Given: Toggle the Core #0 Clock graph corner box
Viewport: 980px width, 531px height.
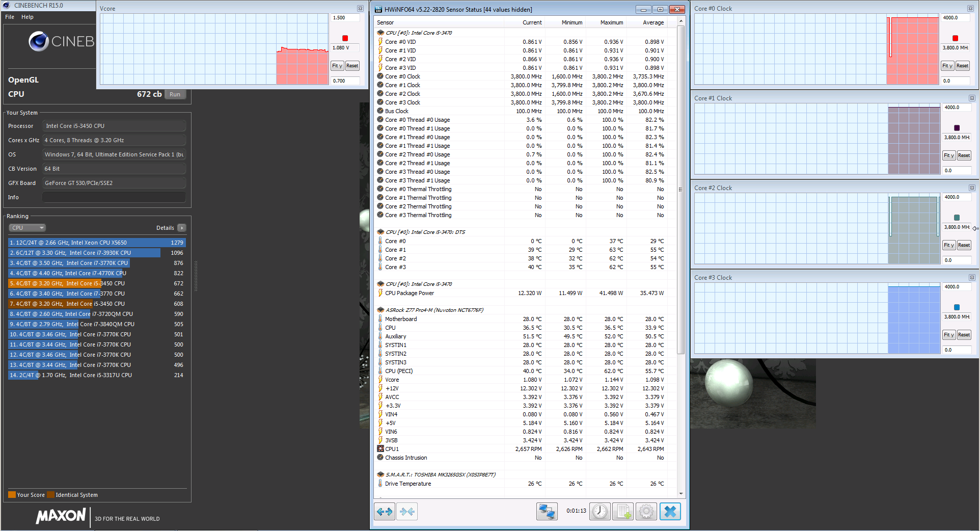Looking at the screenshot, I should tap(972, 8).
